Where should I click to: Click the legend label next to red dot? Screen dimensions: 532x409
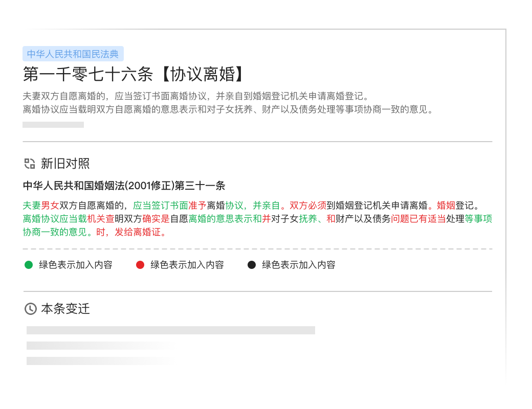[187, 265]
